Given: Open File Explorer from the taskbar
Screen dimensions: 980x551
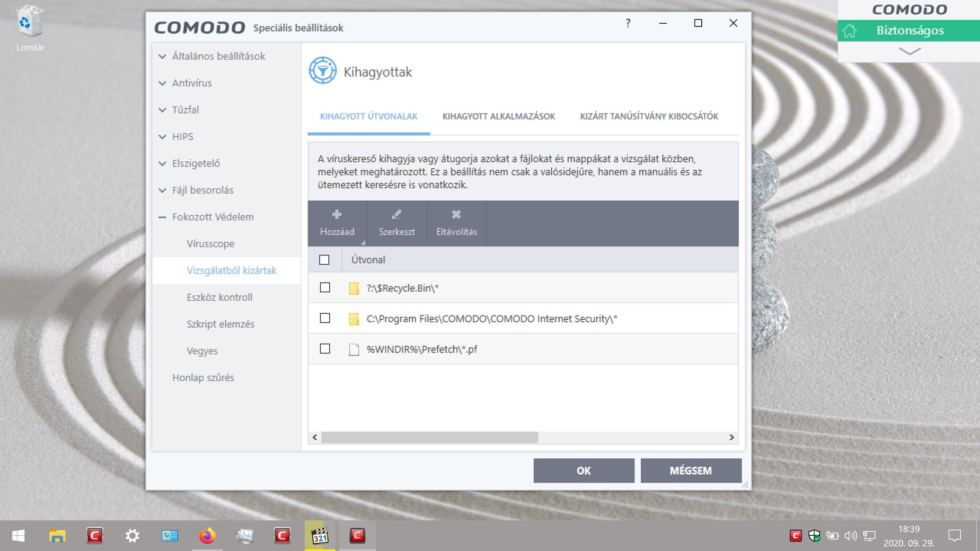Looking at the screenshot, I should tap(57, 535).
